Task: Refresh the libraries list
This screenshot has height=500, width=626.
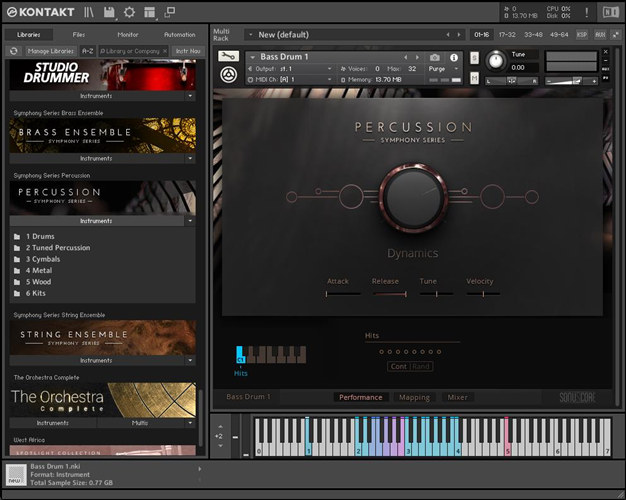Action: pyautogui.click(x=13, y=50)
